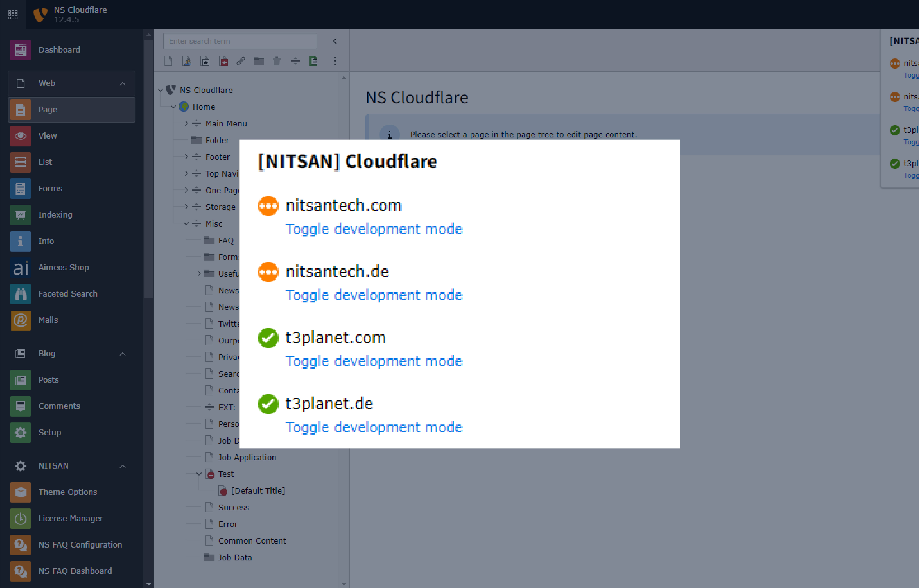The width and height of the screenshot is (919, 588).
Task: Click the Faceted Search binoculars icon
Action: coord(20,294)
